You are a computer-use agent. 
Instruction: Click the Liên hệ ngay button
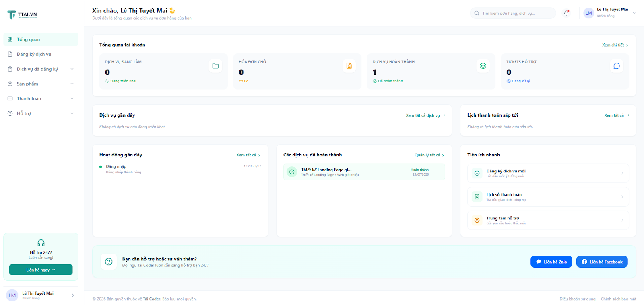pyautogui.click(x=41, y=270)
